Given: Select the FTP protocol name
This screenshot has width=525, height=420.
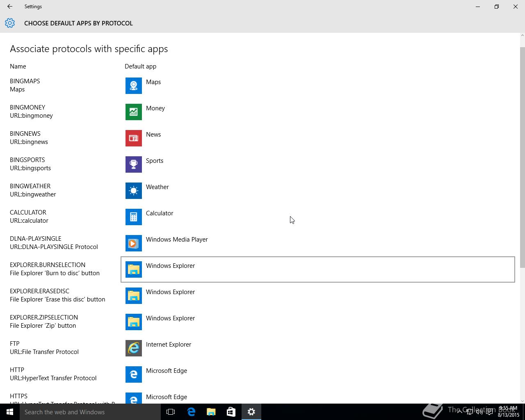Looking at the screenshot, I should (x=15, y=344).
